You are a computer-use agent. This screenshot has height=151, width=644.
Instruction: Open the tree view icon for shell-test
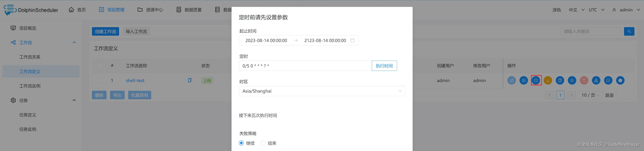point(596,80)
